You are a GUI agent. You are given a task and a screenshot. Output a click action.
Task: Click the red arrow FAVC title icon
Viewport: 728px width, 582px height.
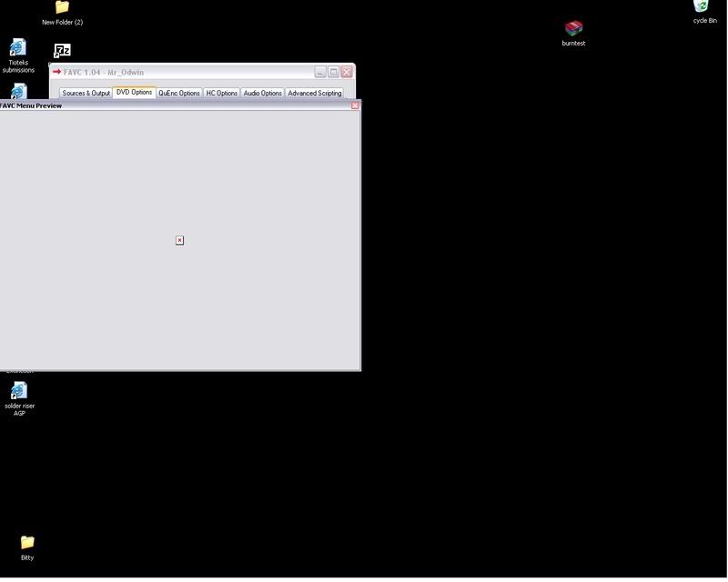56,72
